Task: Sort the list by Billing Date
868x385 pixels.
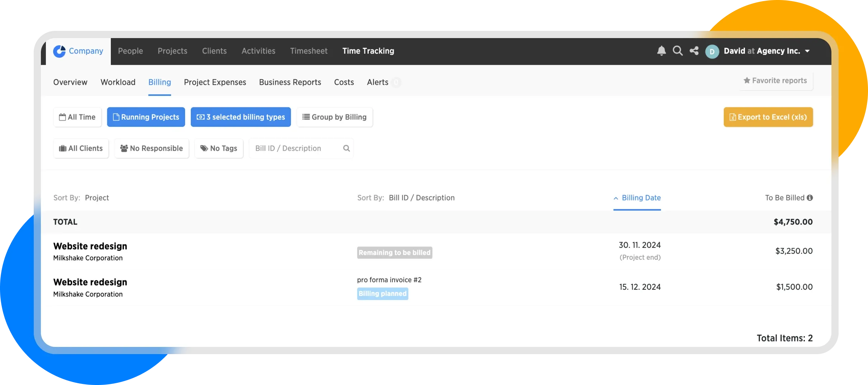Action: pos(641,198)
